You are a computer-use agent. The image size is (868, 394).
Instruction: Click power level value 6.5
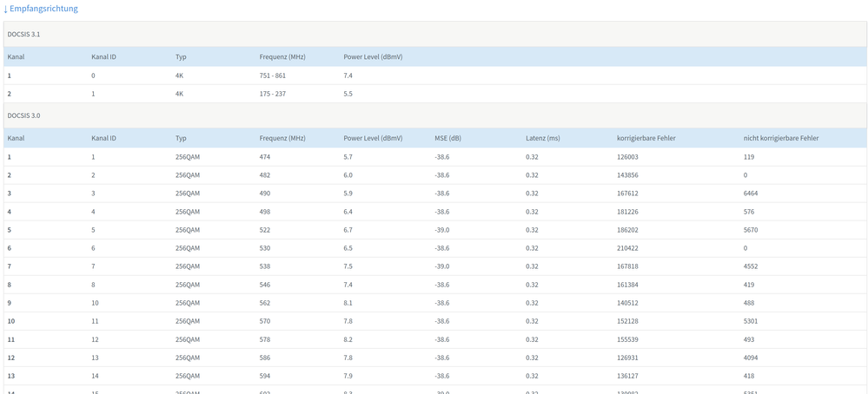tap(348, 248)
